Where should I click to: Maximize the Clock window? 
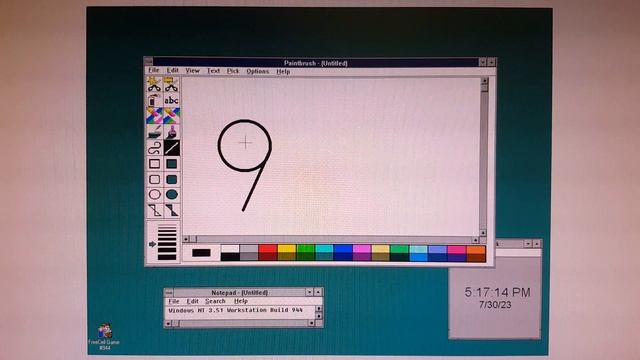[537, 244]
